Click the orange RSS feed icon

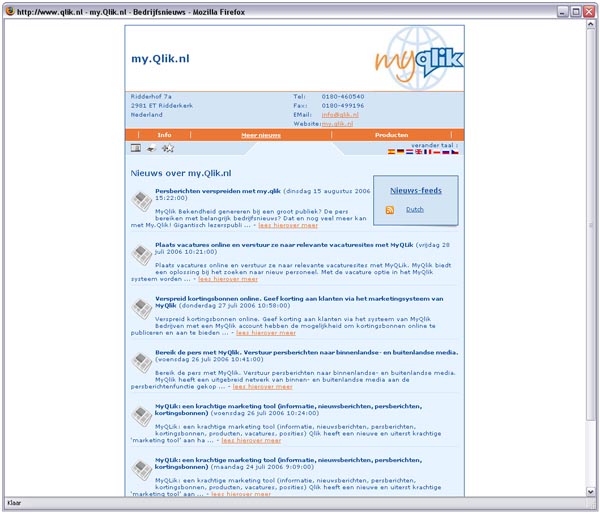pos(390,210)
